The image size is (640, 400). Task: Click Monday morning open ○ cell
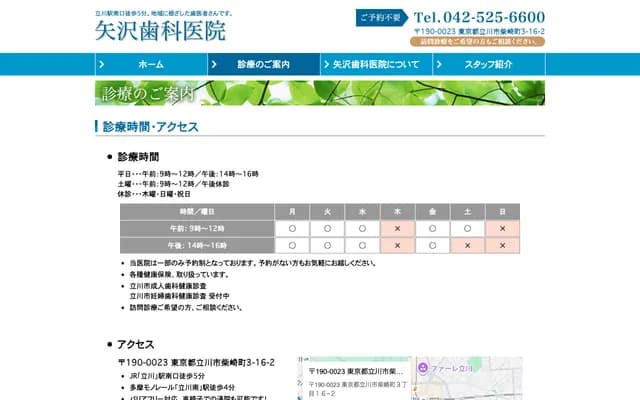292,229
